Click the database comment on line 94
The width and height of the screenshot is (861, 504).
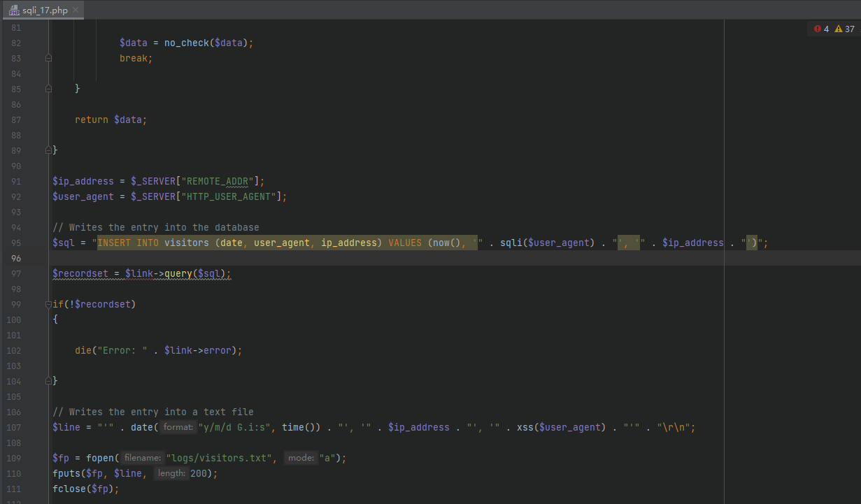(x=156, y=228)
